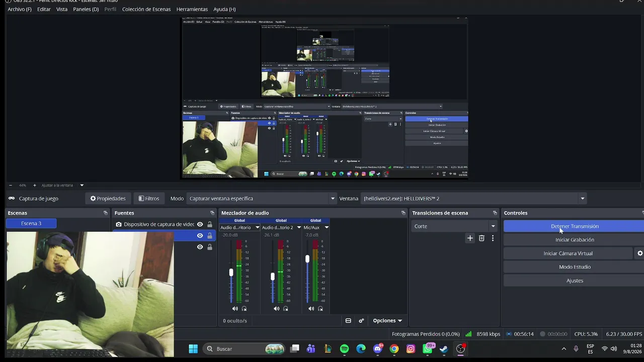Open the Archivo (F) menu
Screen dimensions: 644x362
20,9
